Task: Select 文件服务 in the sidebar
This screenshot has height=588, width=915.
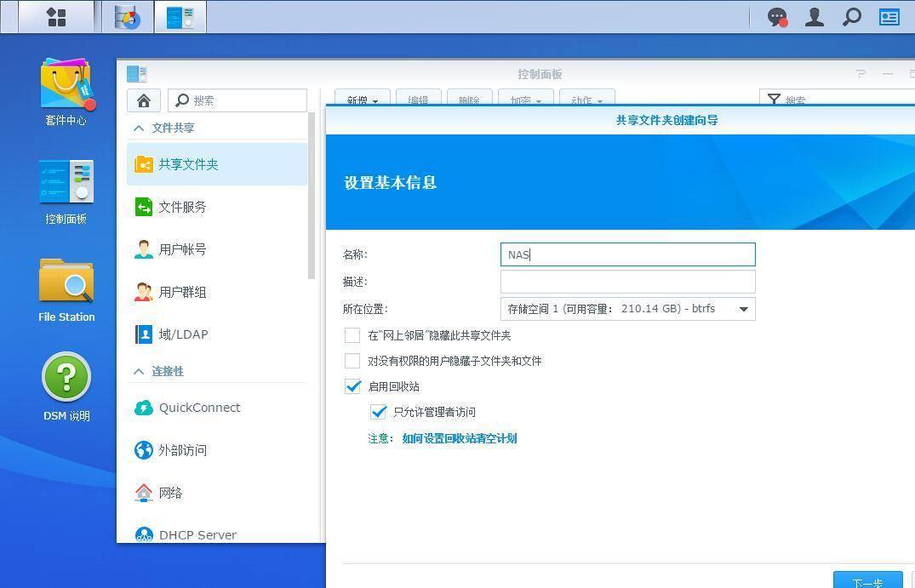Action: (182, 207)
